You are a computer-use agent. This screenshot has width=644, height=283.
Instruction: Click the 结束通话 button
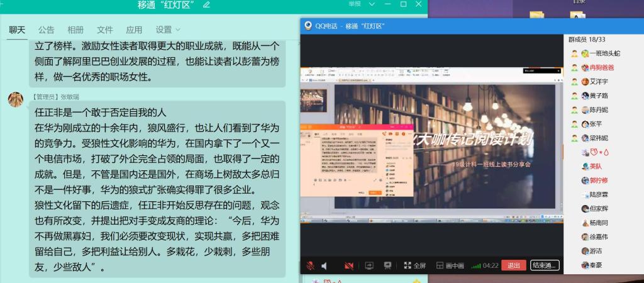pos(545,265)
